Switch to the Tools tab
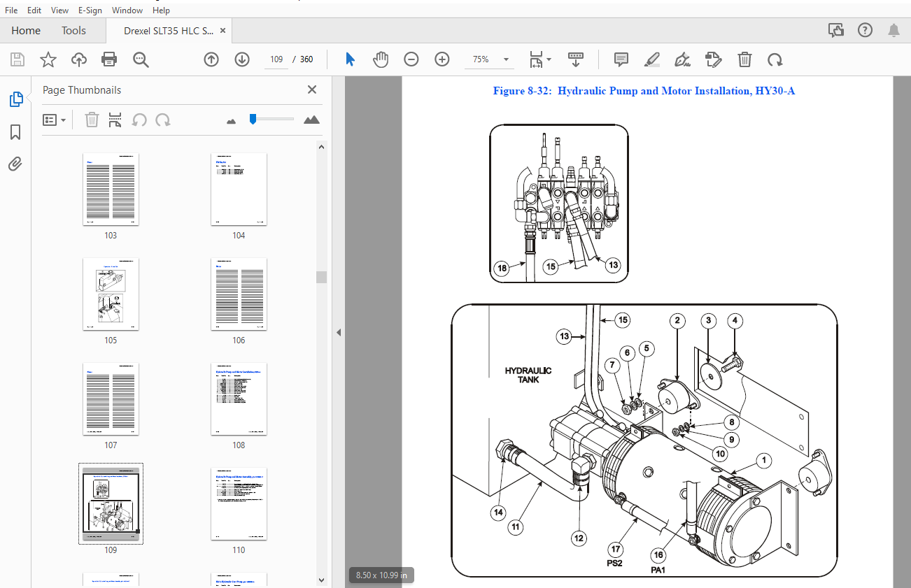911x588 pixels. 73,31
